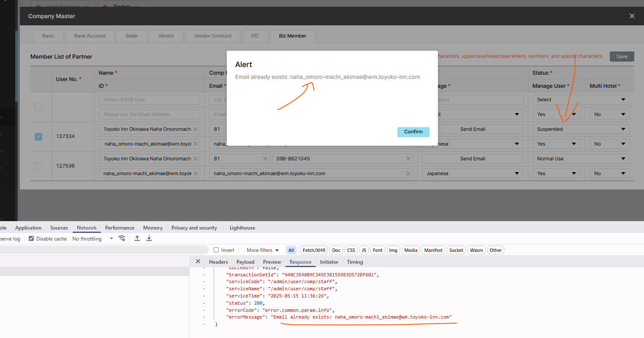The width and height of the screenshot is (644, 338).
Task: Uncheck the row checkbox for user 127334
Action: [x=38, y=136]
